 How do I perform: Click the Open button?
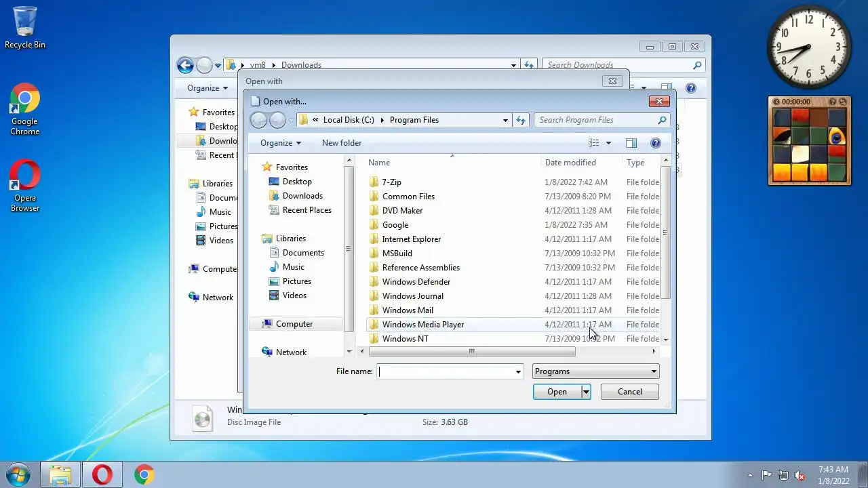click(557, 392)
